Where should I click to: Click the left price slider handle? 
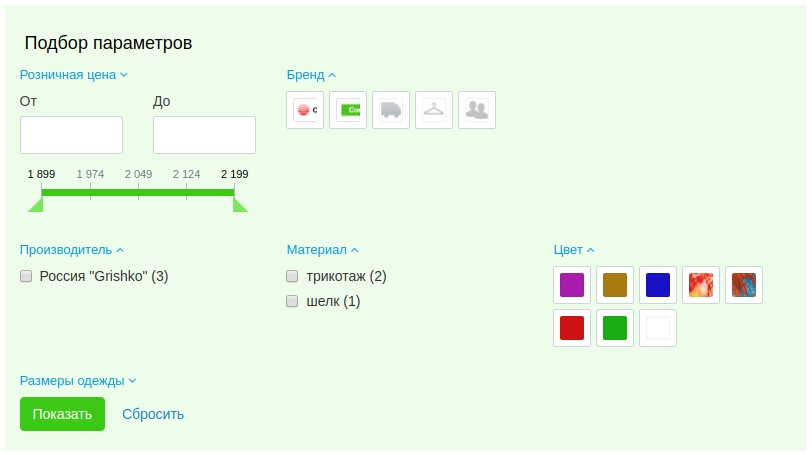click(36, 204)
